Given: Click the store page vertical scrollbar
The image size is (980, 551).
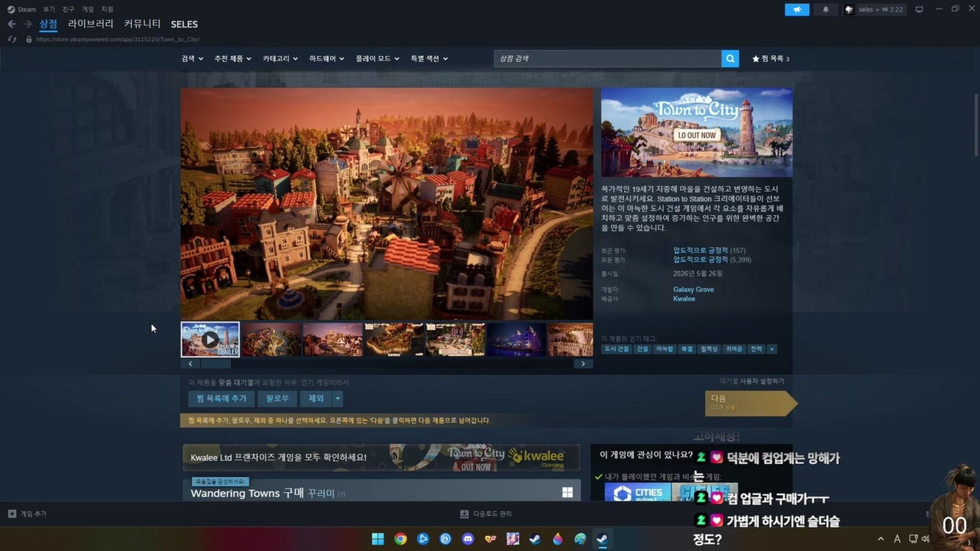Looking at the screenshot, I should [976, 125].
